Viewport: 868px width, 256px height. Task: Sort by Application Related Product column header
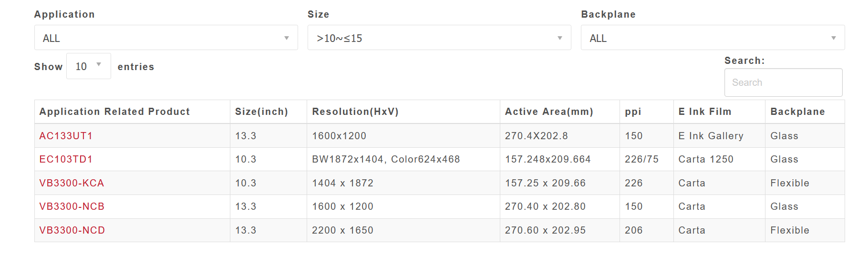[x=114, y=112]
